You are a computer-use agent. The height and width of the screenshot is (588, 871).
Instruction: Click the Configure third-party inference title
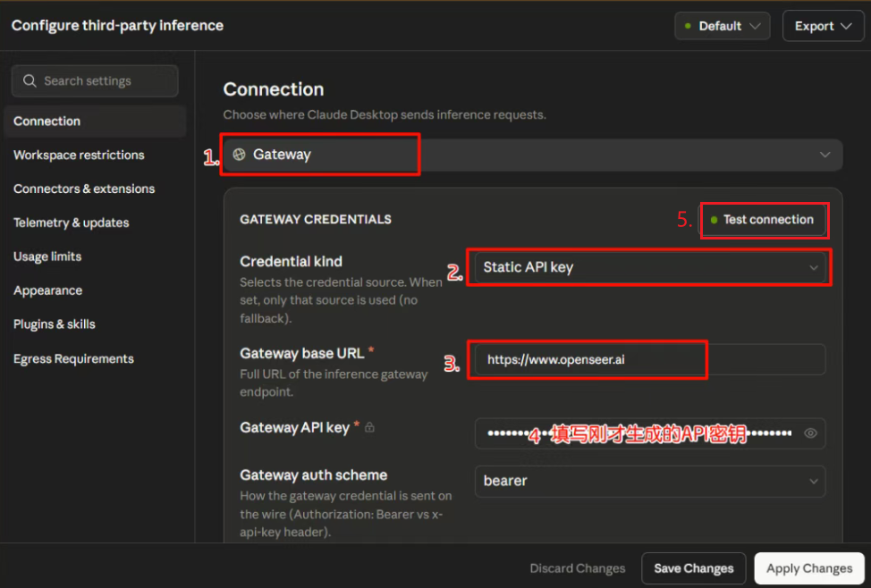click(x=117, y=26)
